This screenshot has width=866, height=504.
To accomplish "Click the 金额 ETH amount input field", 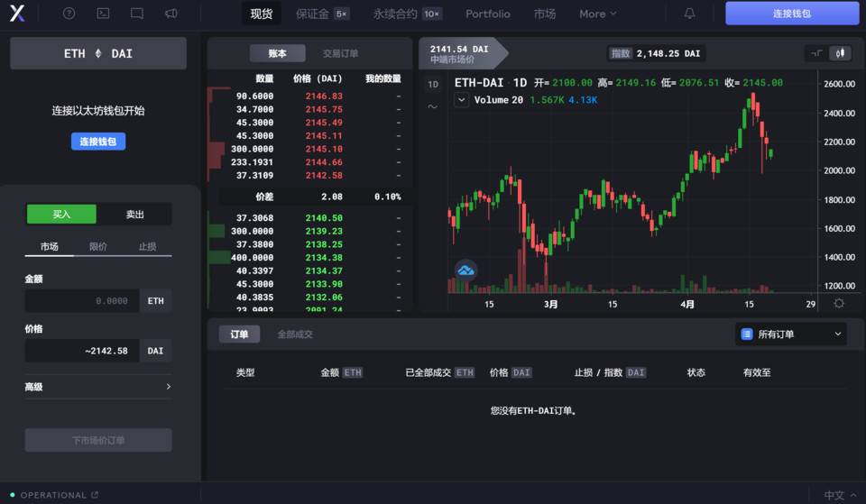I will (x=82, y=300).
